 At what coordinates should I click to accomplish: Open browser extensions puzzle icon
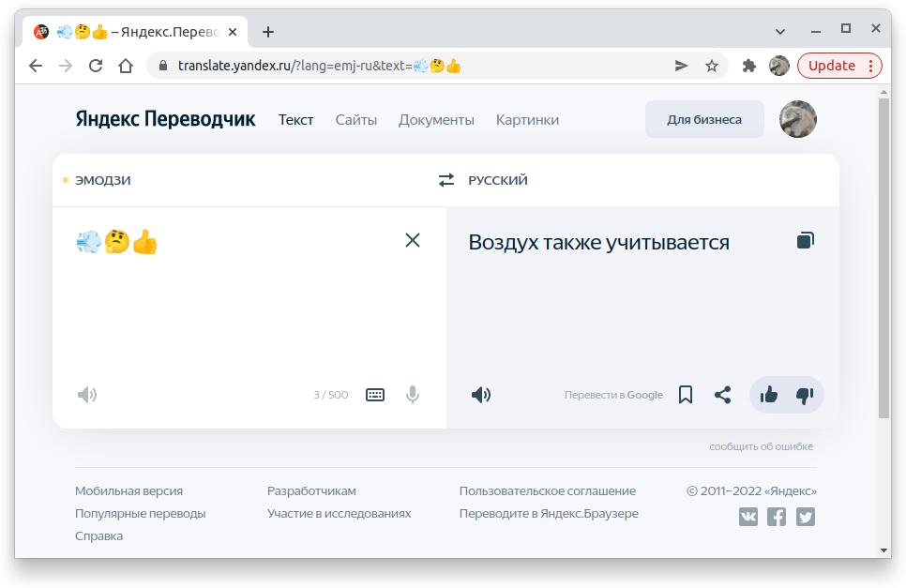coord(748,66)
